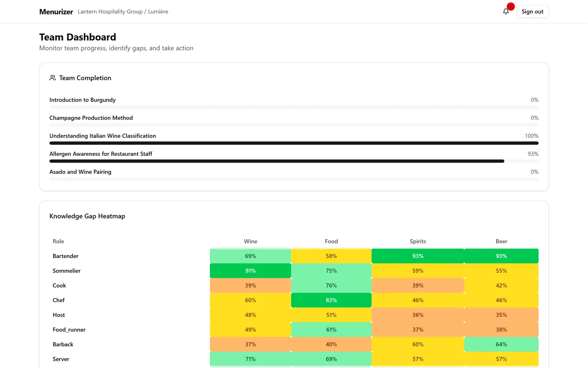The image size is (588, 368).
Task: Select the Chef role row label
Action: (58, 300)
